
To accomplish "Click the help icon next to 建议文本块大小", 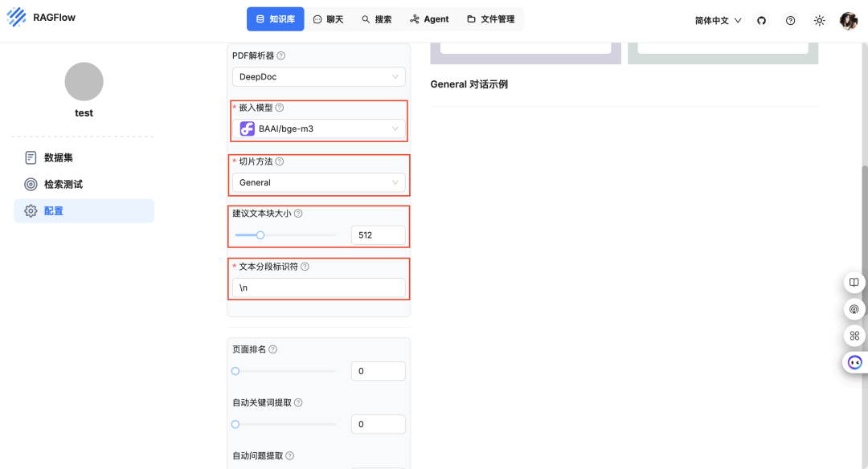I will (298, 214).
